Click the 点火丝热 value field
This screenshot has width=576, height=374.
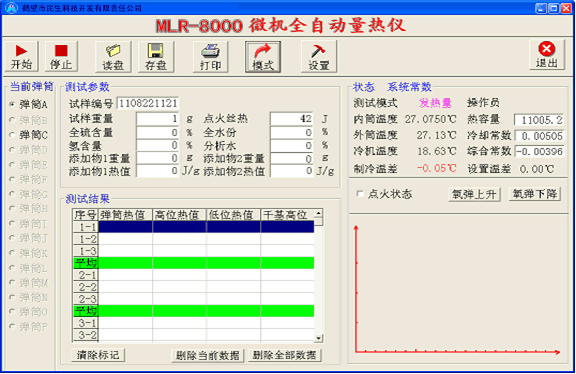292,119
